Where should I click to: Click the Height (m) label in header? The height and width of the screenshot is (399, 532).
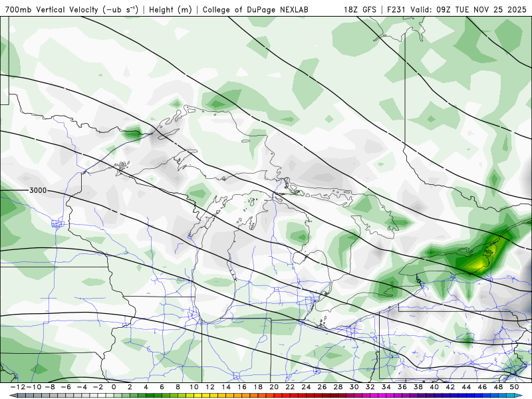(x=171, y=9)
